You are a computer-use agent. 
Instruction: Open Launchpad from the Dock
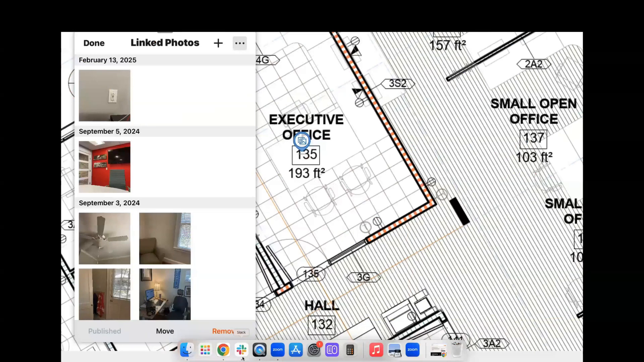pos(205,350)
